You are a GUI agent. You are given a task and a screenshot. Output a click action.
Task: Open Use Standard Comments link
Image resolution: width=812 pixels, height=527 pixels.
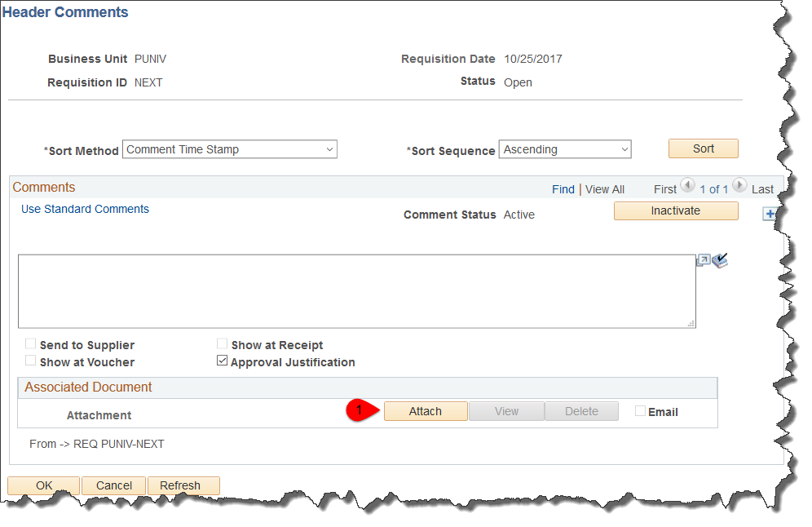click(85, 209)
